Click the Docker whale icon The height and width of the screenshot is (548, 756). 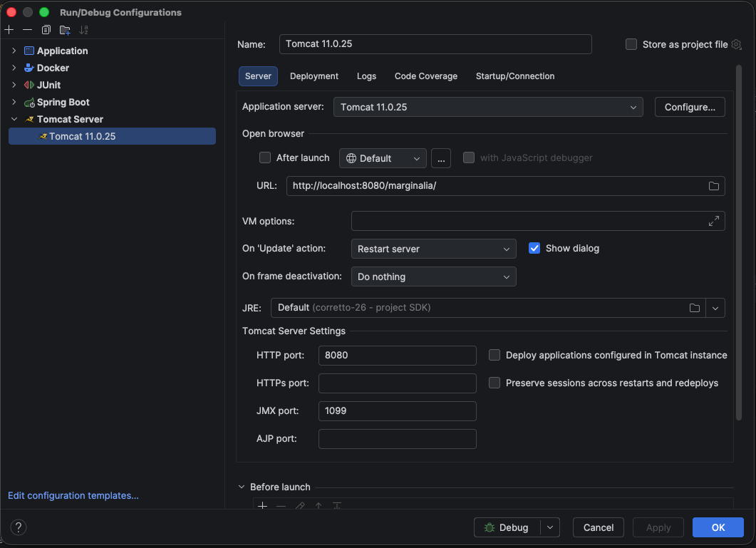coord(29,68)
